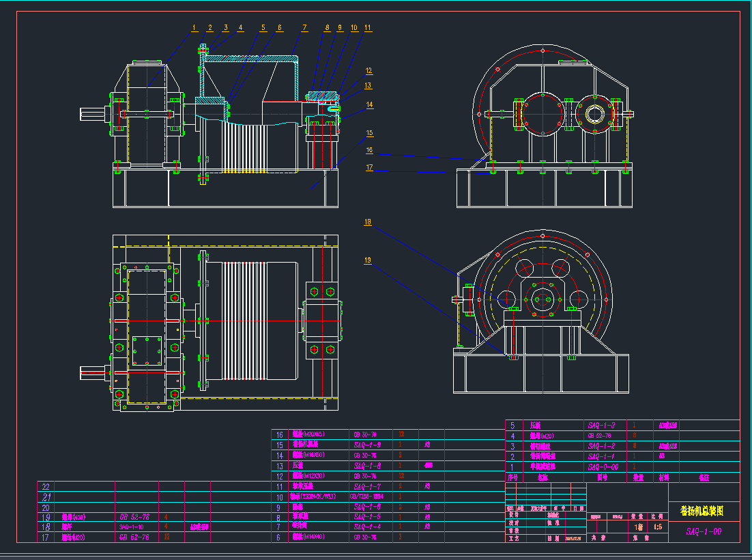
Task: Click row number 16 in the parts list
Action: [279, 434]
